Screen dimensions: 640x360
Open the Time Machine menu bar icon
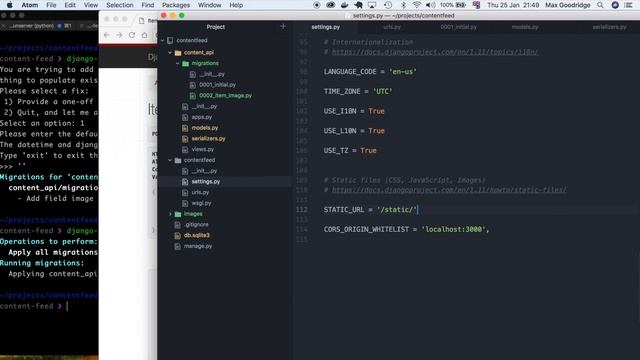388,5
